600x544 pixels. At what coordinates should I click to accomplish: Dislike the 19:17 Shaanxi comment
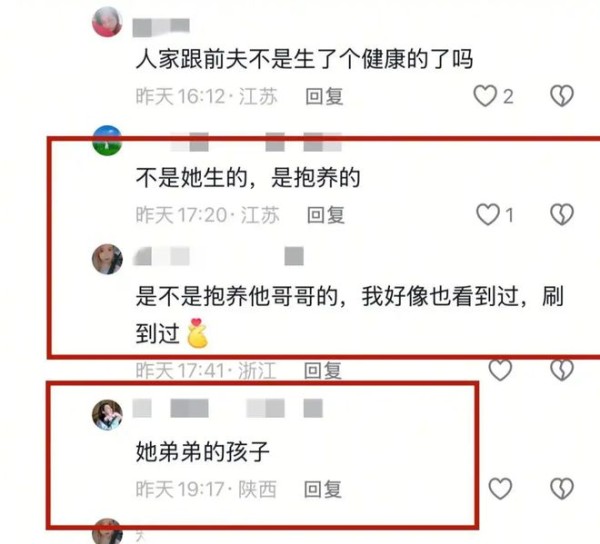pyautogui.click(x=562, y=489)
